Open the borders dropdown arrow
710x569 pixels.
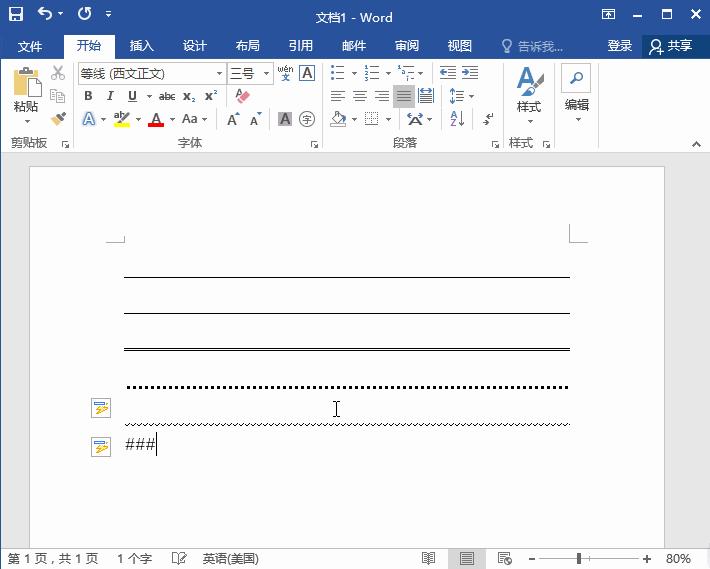click(389, 120)
